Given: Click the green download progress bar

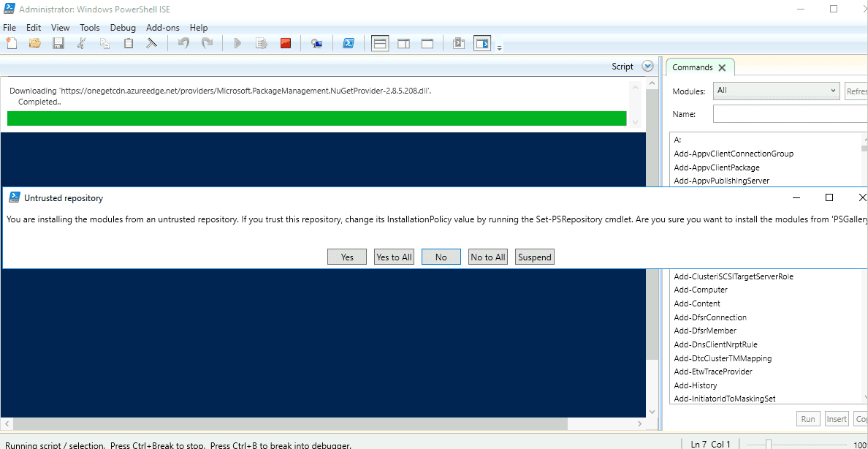Looking at the screenshot, I should tap(316, 118).
